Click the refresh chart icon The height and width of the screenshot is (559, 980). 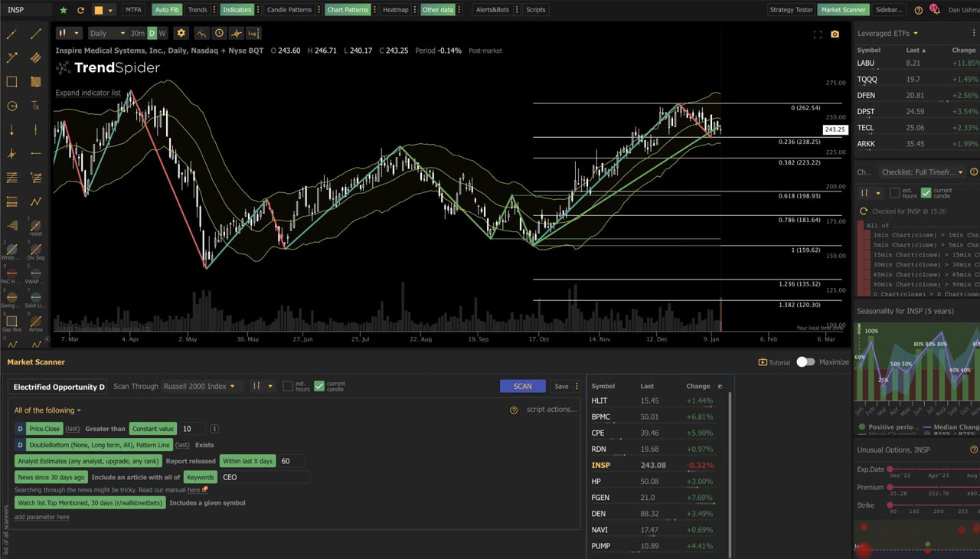80,10
